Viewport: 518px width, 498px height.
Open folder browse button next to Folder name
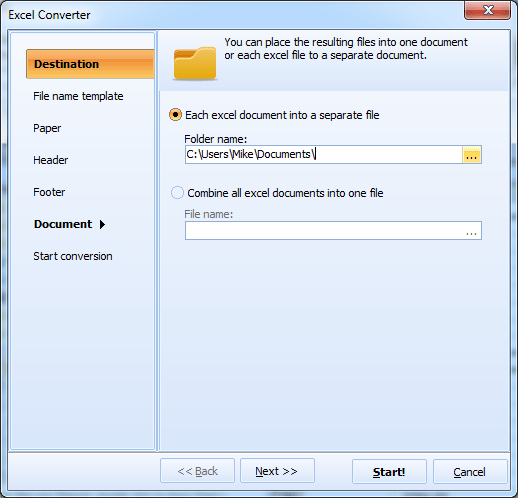coord(471,155)
